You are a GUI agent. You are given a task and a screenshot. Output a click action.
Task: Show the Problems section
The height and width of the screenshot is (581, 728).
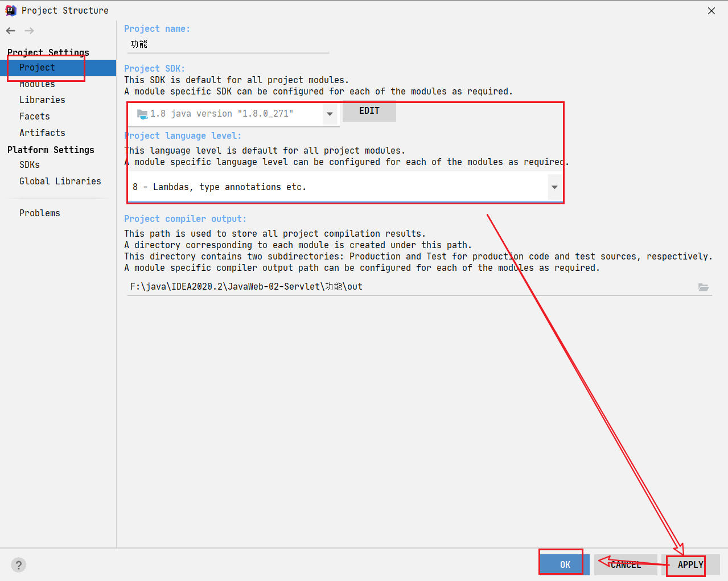tap(40, 213)
